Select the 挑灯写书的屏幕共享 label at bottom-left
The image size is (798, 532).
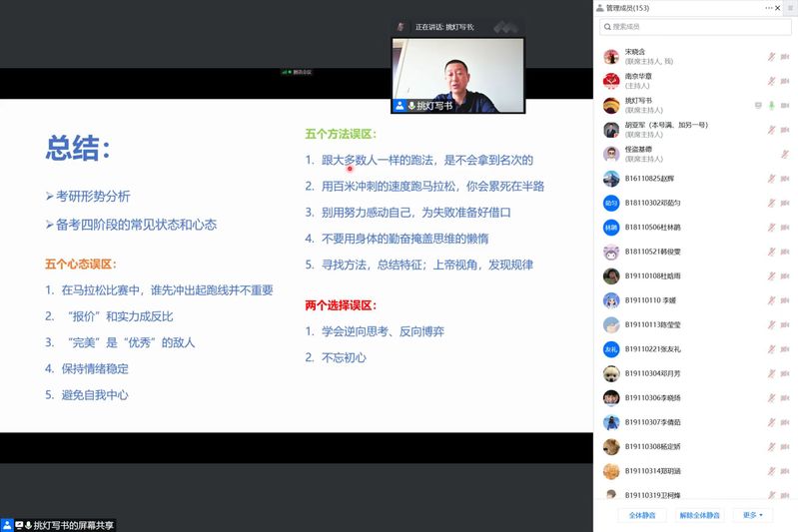74,524
